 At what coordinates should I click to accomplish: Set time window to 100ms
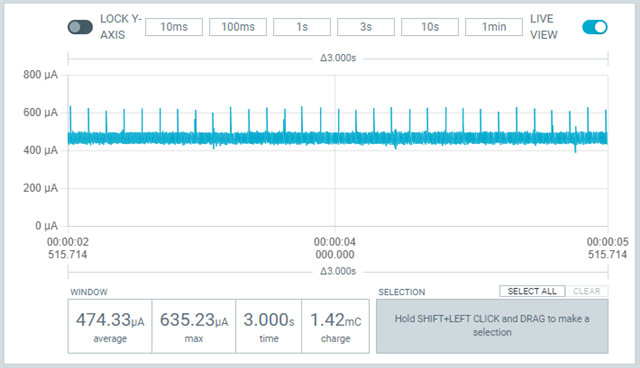(x=238, y=27)
